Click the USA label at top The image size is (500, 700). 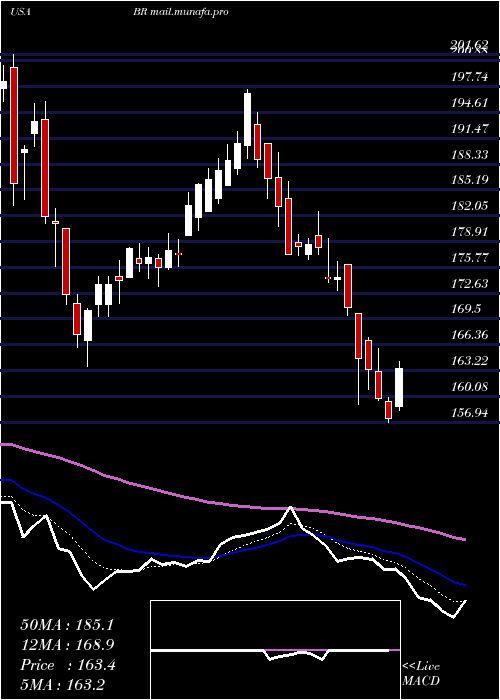pos(20,12)
